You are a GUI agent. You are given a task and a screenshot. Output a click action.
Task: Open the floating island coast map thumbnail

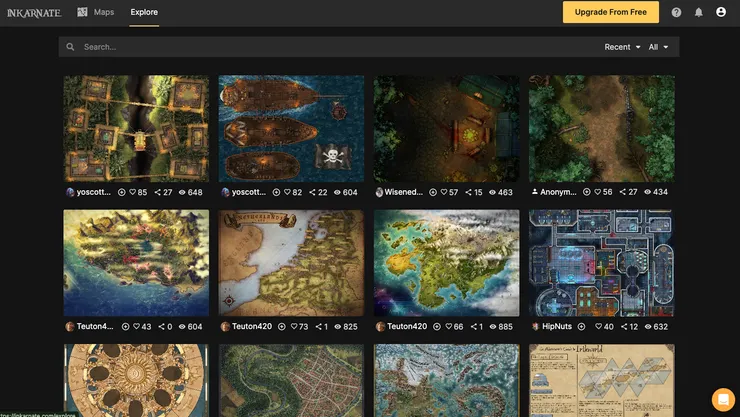pos(136,263)
